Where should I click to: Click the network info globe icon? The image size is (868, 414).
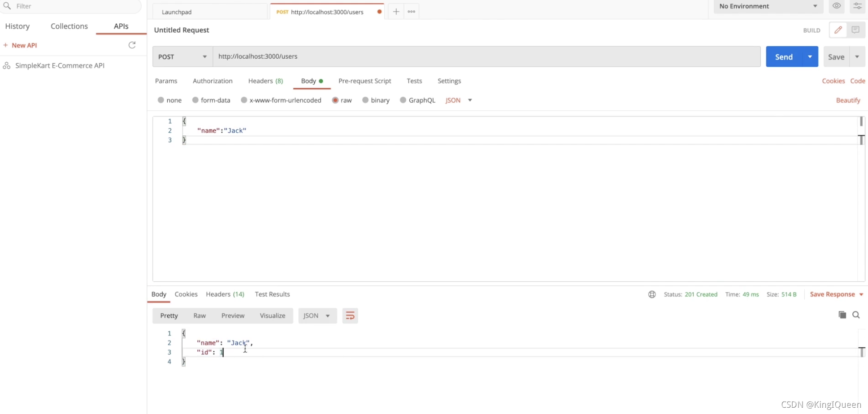(651, 294)
